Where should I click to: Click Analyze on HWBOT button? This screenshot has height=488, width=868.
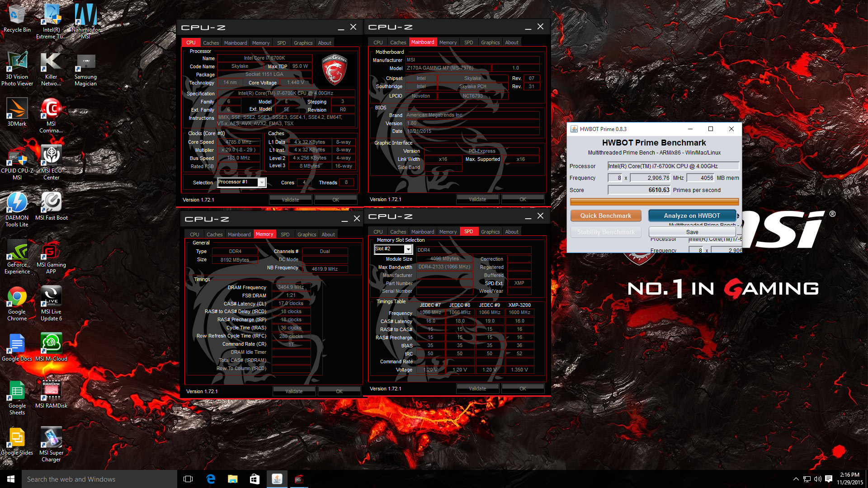point(692,216)
